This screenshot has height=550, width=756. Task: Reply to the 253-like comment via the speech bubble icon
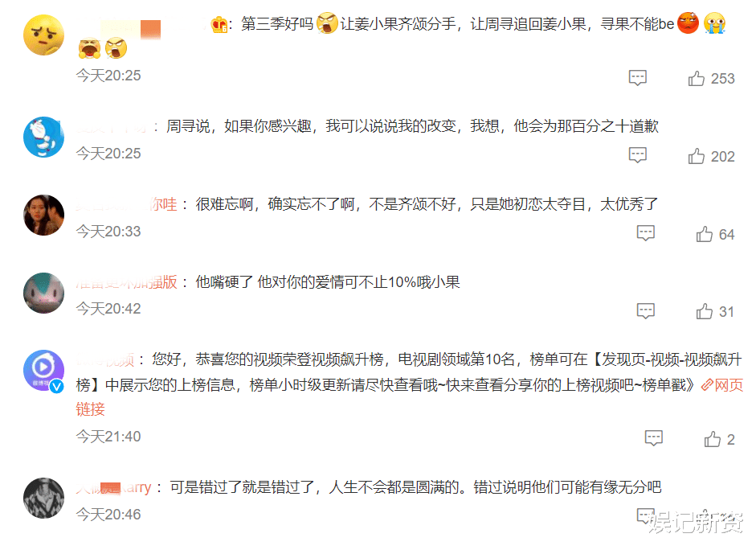point(637,78)
